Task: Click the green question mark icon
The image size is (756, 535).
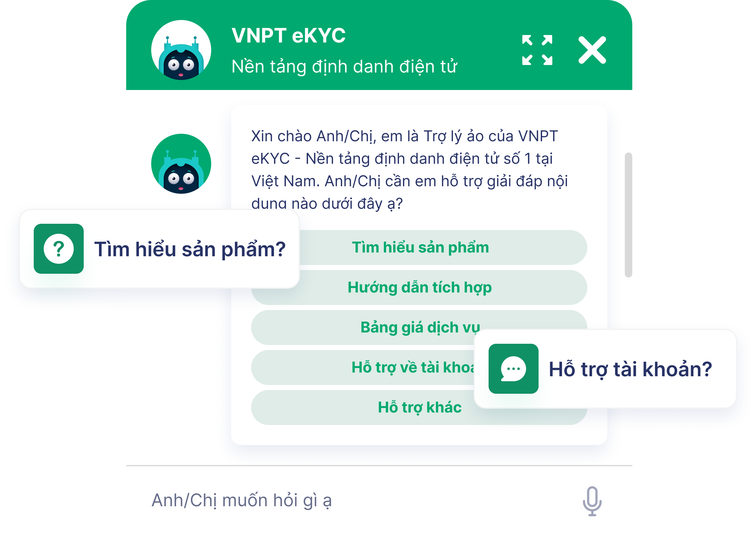Action: point(59,249)
